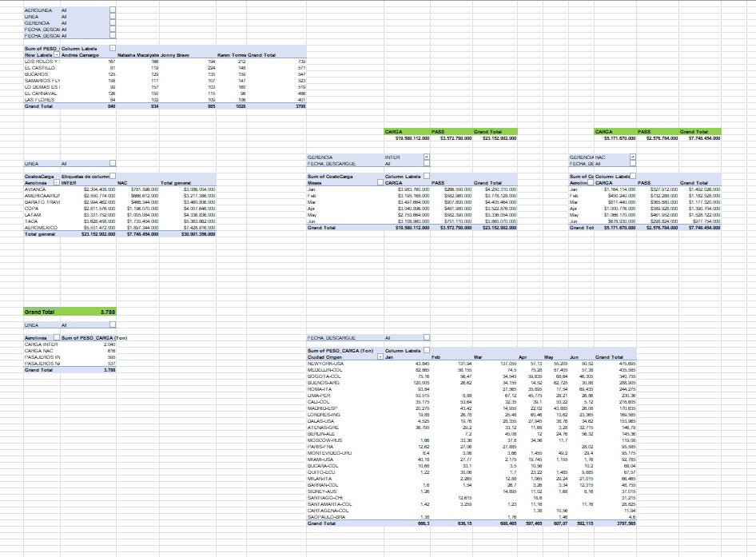Select the AVIANCA row label

[35, 189]
